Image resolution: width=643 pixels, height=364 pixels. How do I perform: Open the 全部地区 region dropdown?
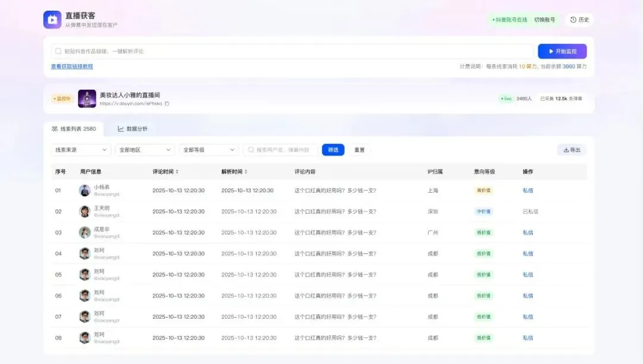(x=144, y=149)
